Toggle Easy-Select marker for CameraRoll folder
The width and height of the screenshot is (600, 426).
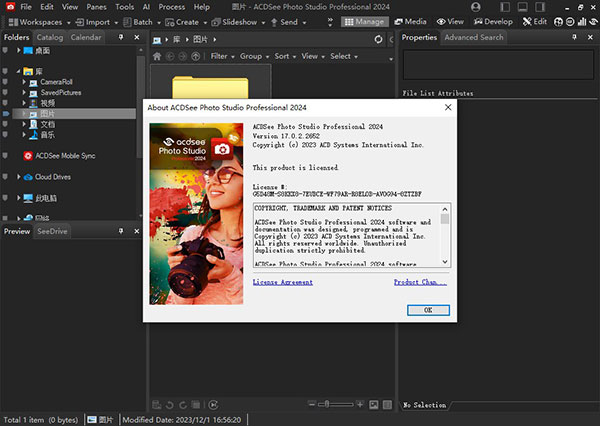tap(6, 81)
